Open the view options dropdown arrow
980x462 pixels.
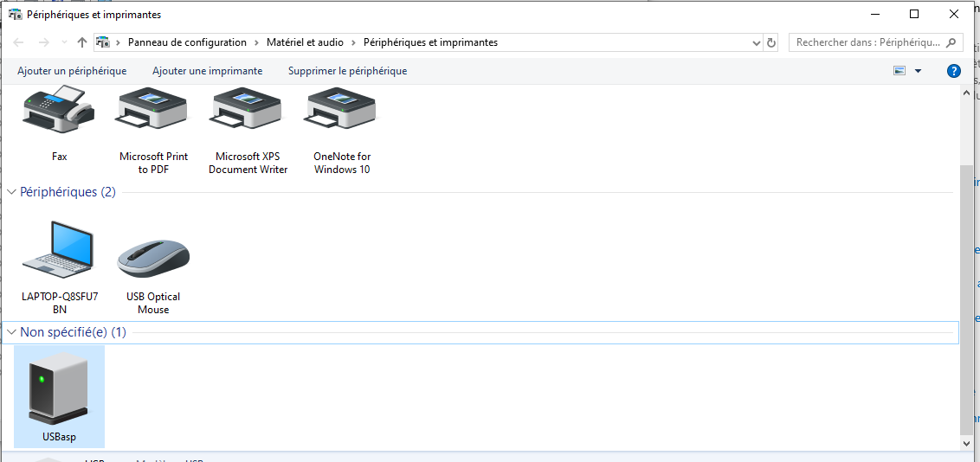(x=919, y=71)
